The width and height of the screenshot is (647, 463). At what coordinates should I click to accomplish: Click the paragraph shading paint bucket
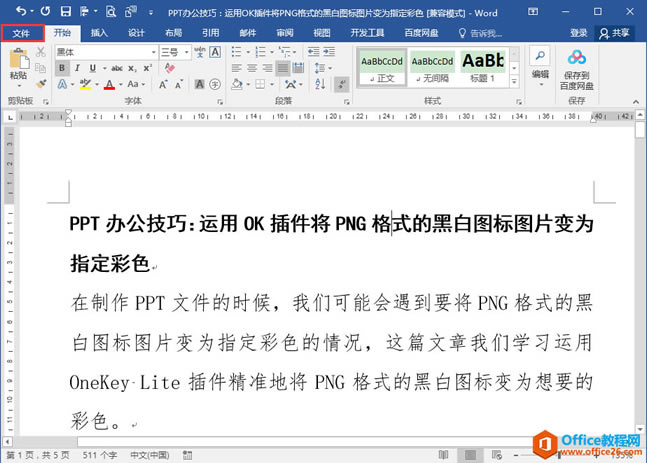237,84
